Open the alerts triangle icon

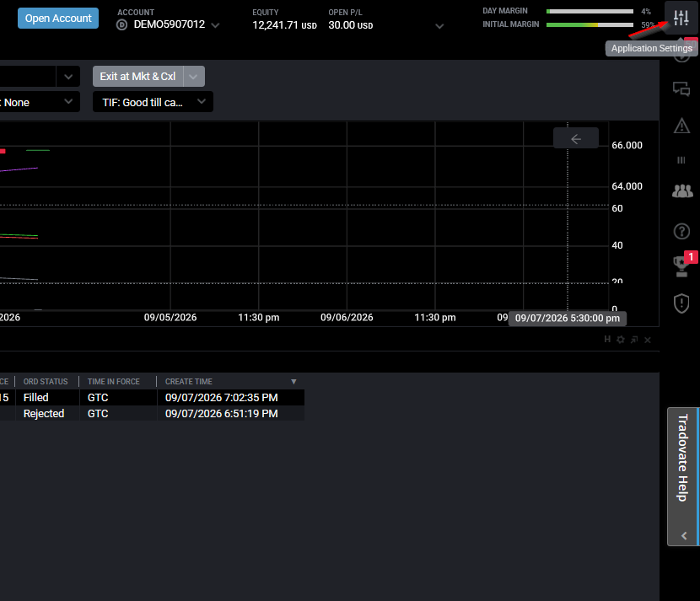coord(681,126)
